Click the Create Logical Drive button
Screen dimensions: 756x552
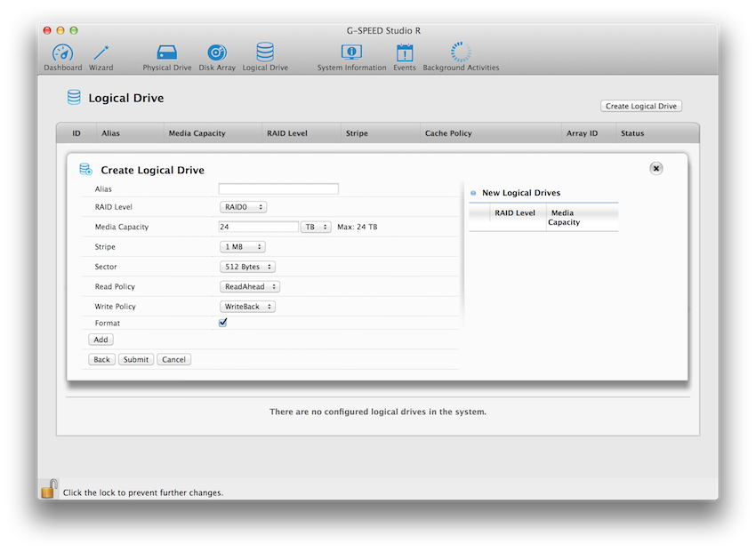[640, 106]
